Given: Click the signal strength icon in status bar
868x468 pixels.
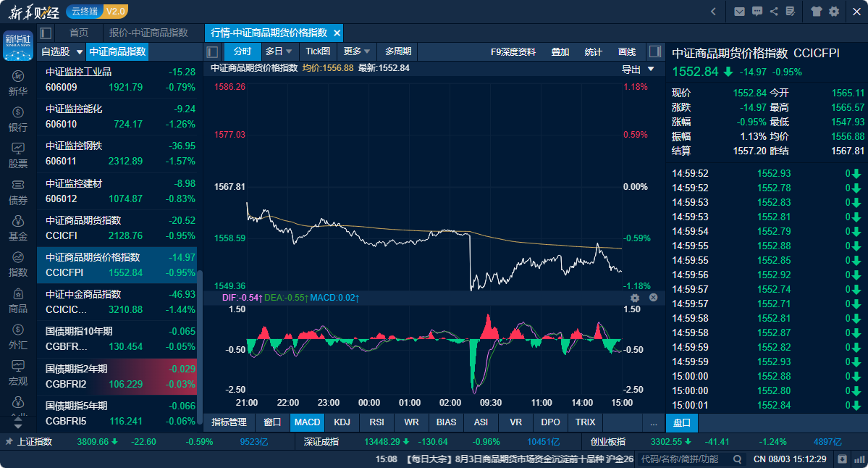Looking at the screenshot, I should click(859, 459).
